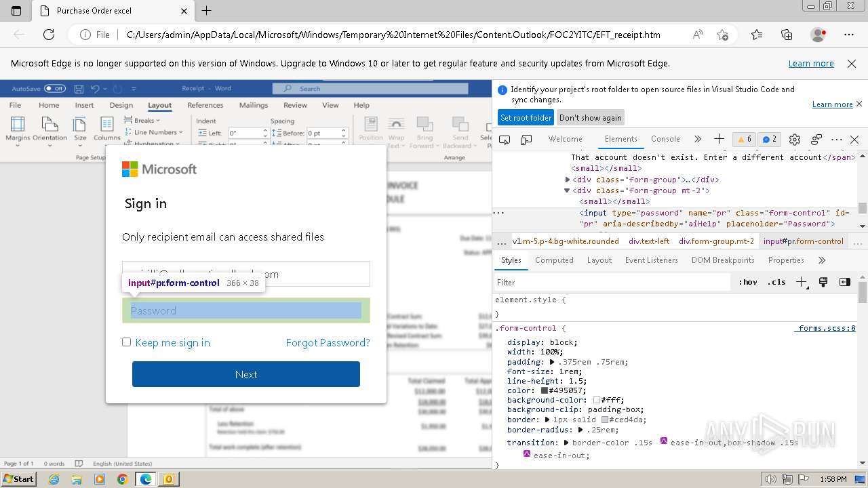Click the blue Next button
Viewport: 868px width, 488px height.
(246, 374)
